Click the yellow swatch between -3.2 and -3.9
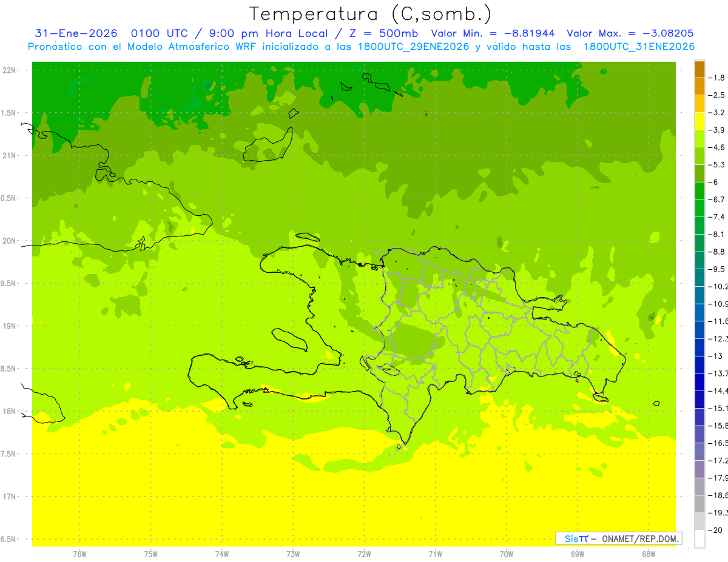This screenshot has height=562, width=728. [699, 121]
